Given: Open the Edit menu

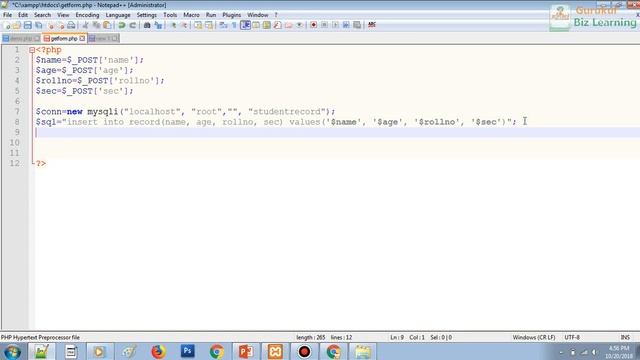Looking at the screenshot, I should point(23,15).
